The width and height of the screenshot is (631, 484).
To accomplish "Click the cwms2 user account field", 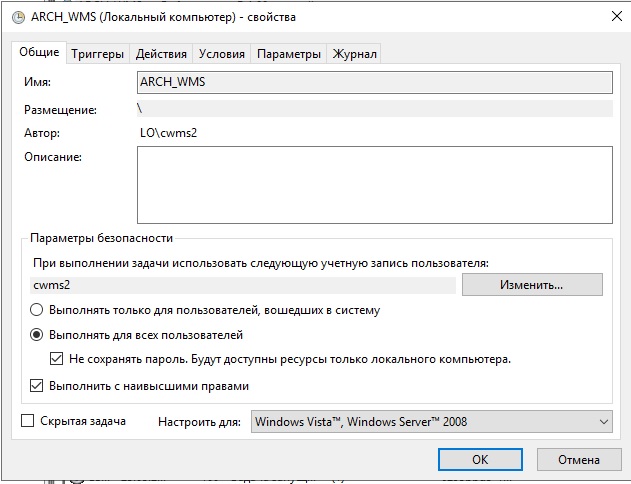I will point(243,285).
